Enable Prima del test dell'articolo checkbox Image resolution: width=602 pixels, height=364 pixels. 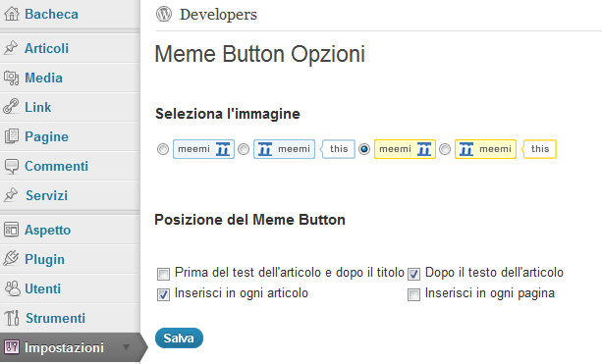[163, 274]
